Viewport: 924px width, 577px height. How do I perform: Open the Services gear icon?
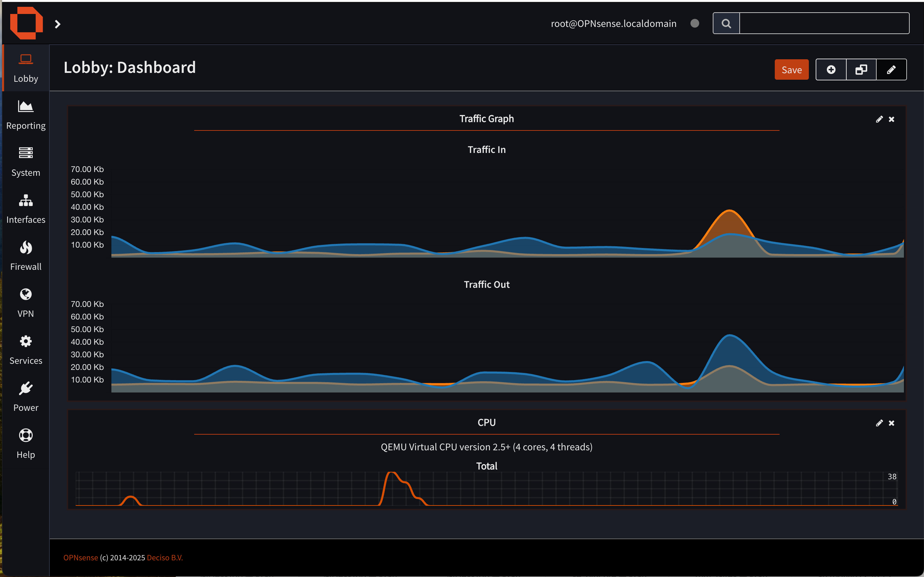26,342
